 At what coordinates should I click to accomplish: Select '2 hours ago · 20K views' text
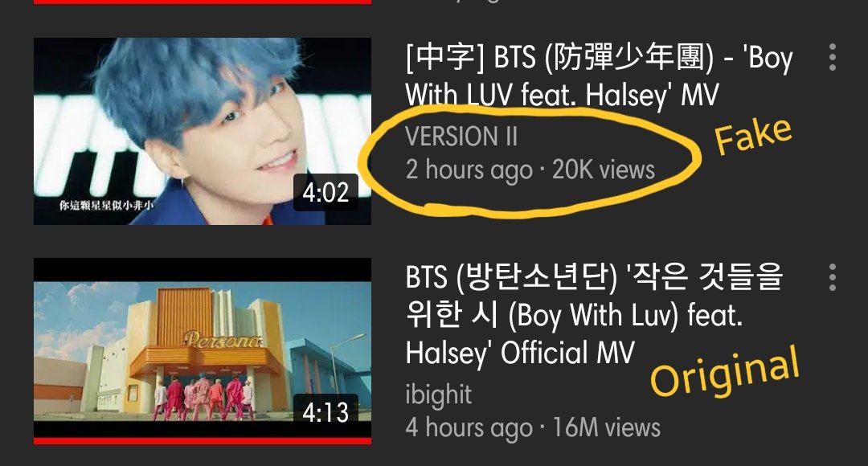[x=530, y=170]
